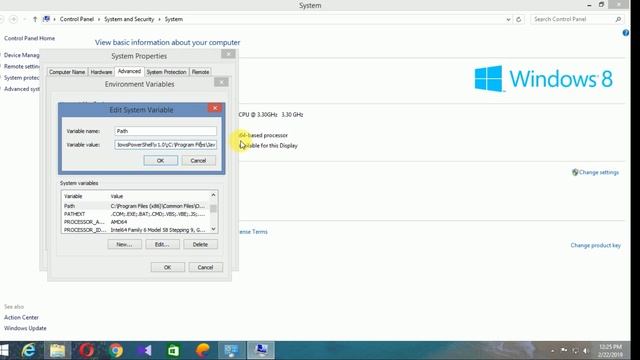The image size is (640, 360).
Task: Click Edit... under System variables
Action: pos(162,244)
